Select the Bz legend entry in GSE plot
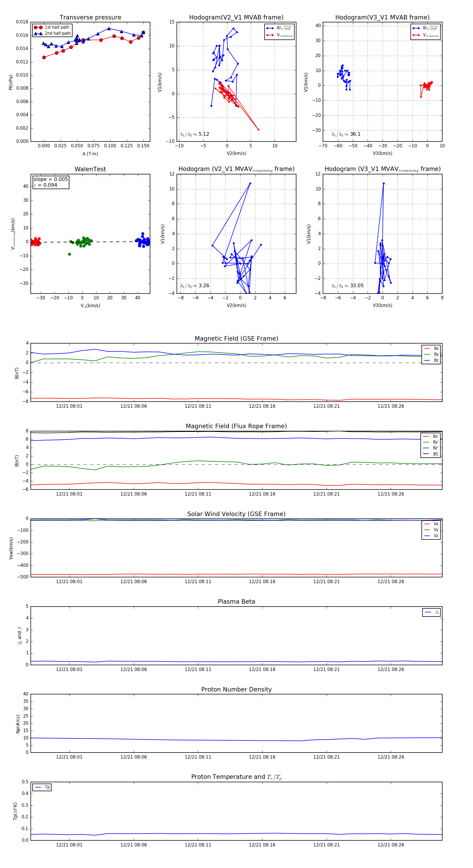This screenshot has height=868, width=473. point(431,361)
